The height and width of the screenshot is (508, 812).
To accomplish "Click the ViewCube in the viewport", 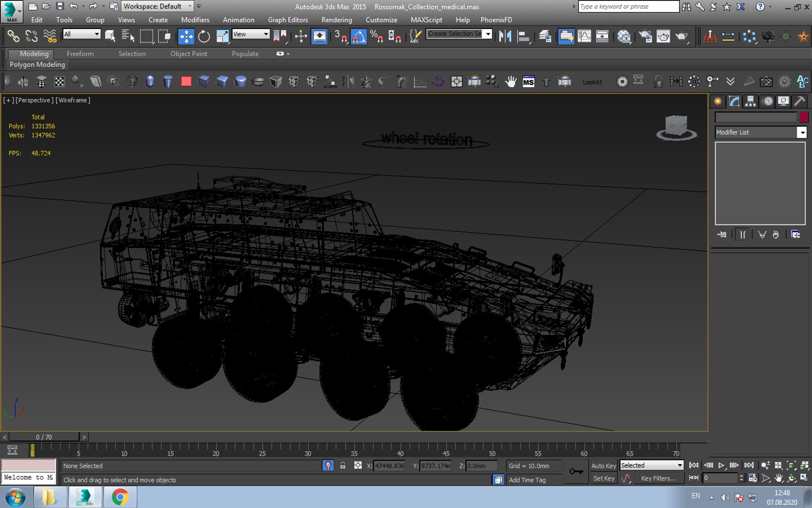I will coord(676,127).
